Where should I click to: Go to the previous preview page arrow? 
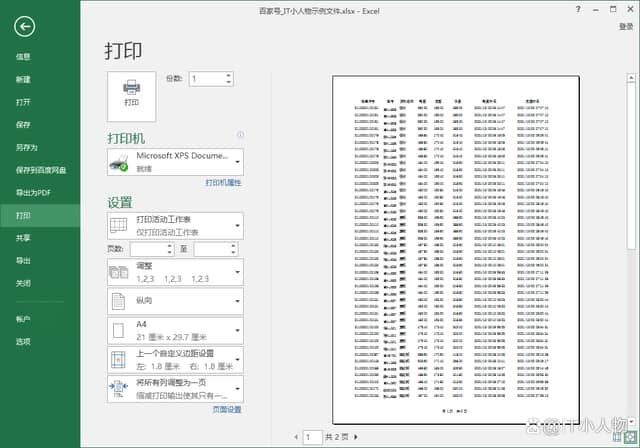(x=296, y=437)
